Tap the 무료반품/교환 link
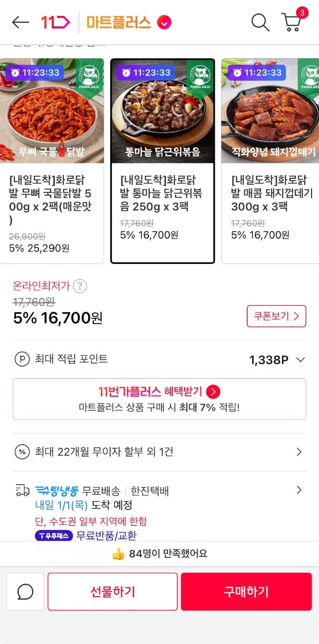The image size is (319, 644). [106, 535]
